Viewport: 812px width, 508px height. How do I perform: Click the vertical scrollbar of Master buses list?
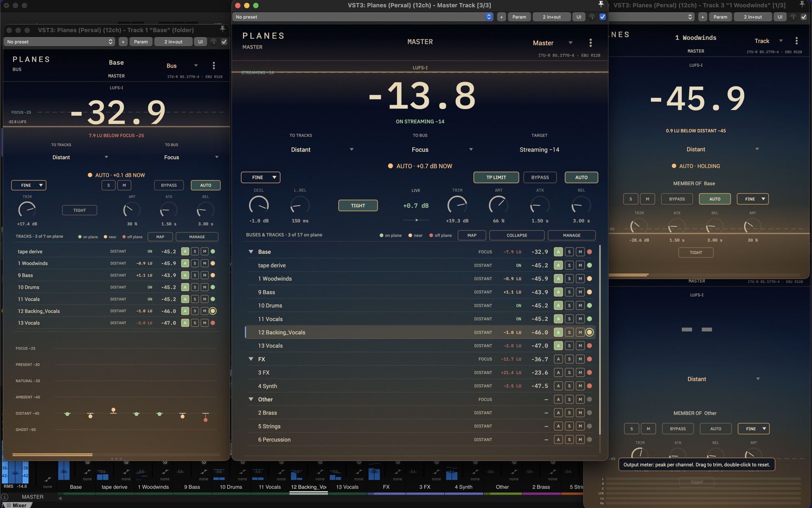600,340
